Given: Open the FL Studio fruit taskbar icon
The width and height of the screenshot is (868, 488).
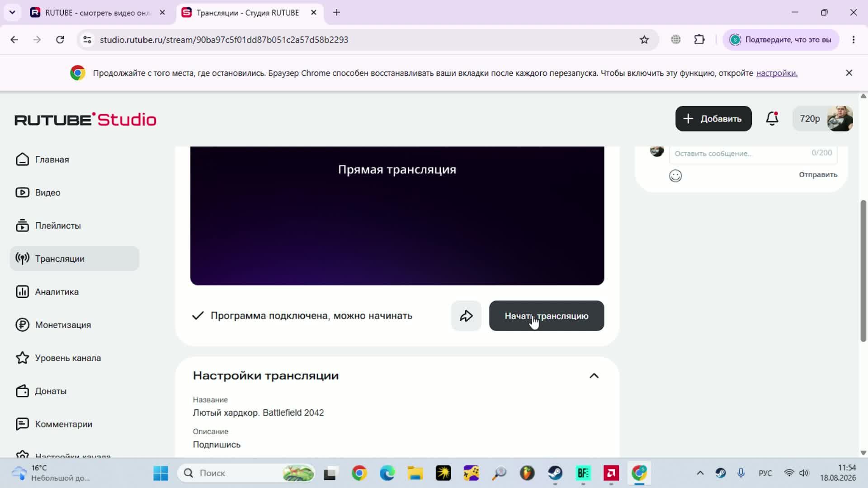Looking at the screenshot, I should tap(527, 473).
